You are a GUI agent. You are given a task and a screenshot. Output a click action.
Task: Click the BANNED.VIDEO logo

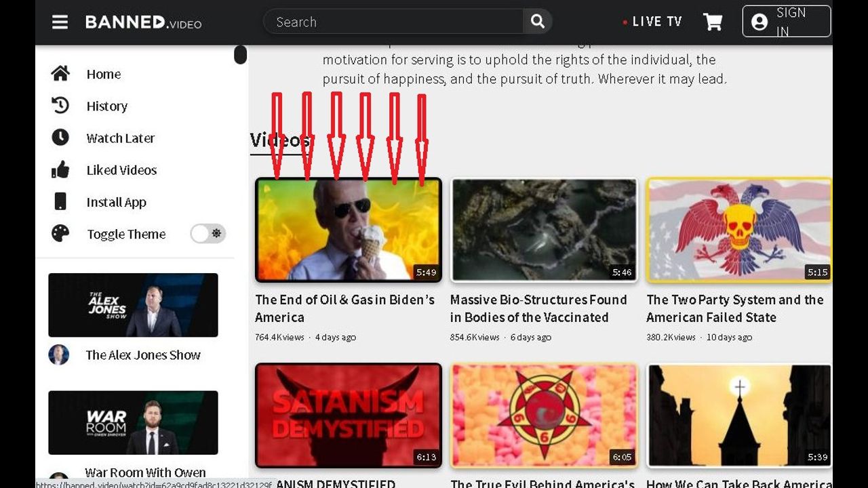[x=143, y=22]
